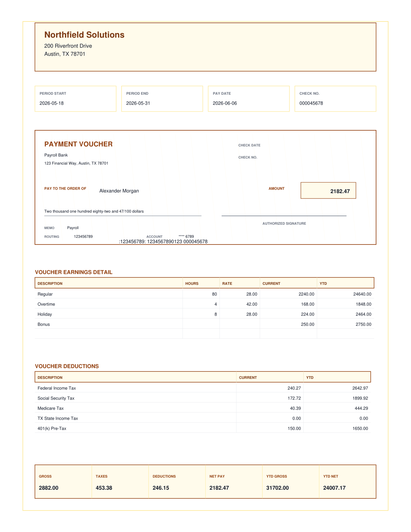Image resolution: width=411 pixels, height=532 pixels.
Task: Click the PAYMENT VOUCHER heading
Action: pos(79,144)
